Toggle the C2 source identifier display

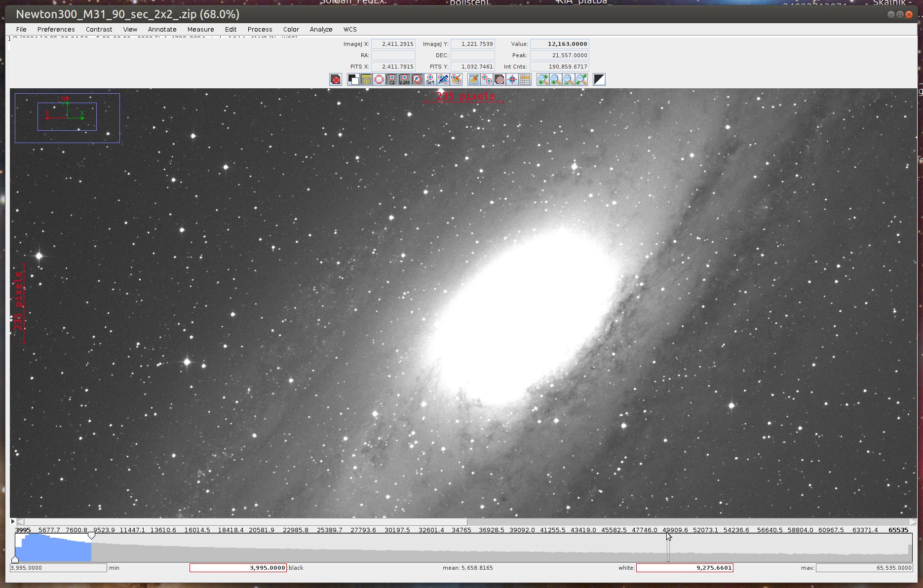(392, 79)
